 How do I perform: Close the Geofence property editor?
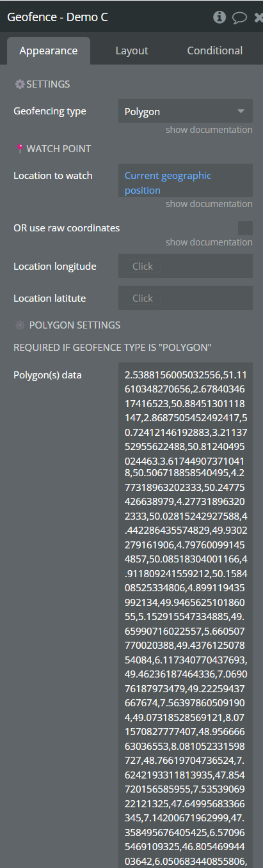click(259, 17)
